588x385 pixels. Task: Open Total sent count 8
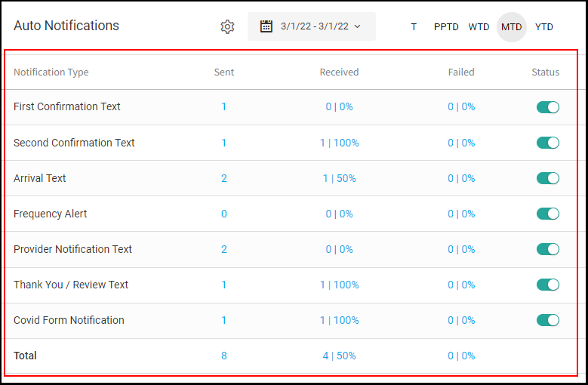[224, 356]
